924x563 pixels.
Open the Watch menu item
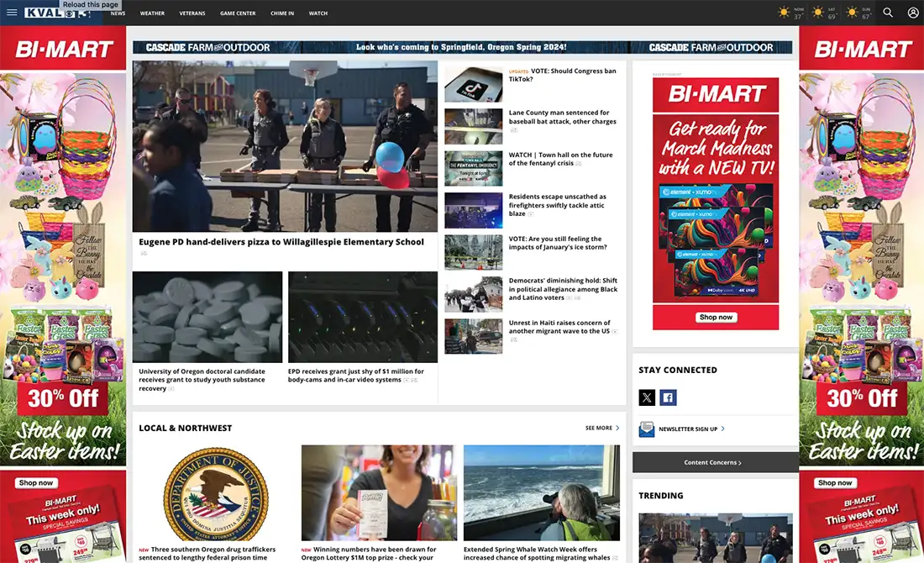click(318, 13)
